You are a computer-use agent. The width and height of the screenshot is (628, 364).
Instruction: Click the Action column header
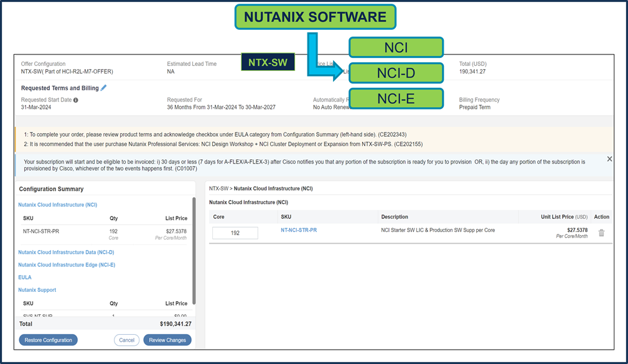pos(602,217)
